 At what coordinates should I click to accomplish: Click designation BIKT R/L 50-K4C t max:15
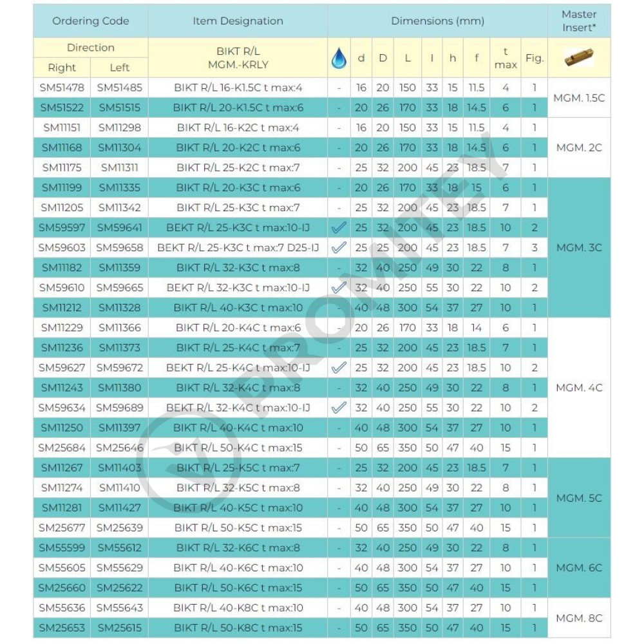point(238,448)
